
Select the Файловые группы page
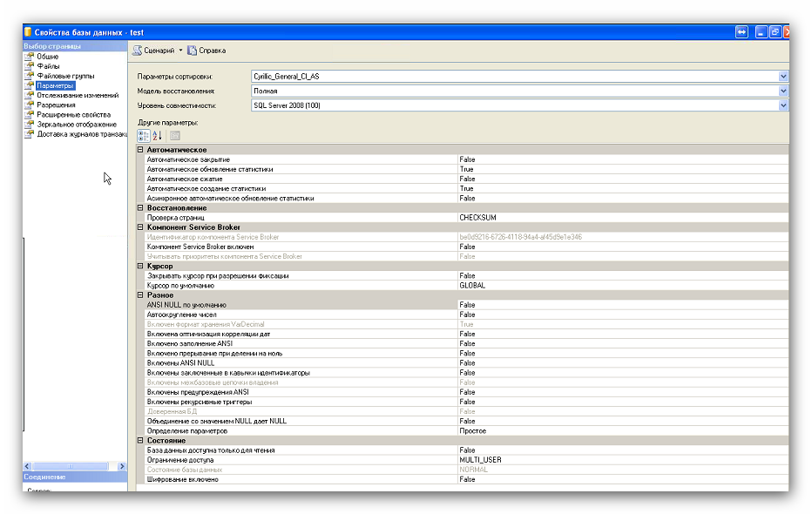click(x=65, y=76)
